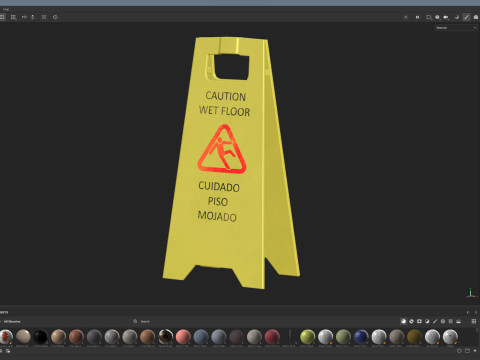Image resolution: width=480 pixels, height=360 pixels.
Task: Pause the engine computation
Action: pyautogui.click(x=417, y=17)
